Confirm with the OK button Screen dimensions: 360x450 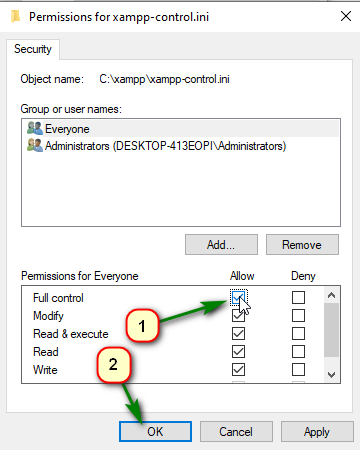coord(155,432)
